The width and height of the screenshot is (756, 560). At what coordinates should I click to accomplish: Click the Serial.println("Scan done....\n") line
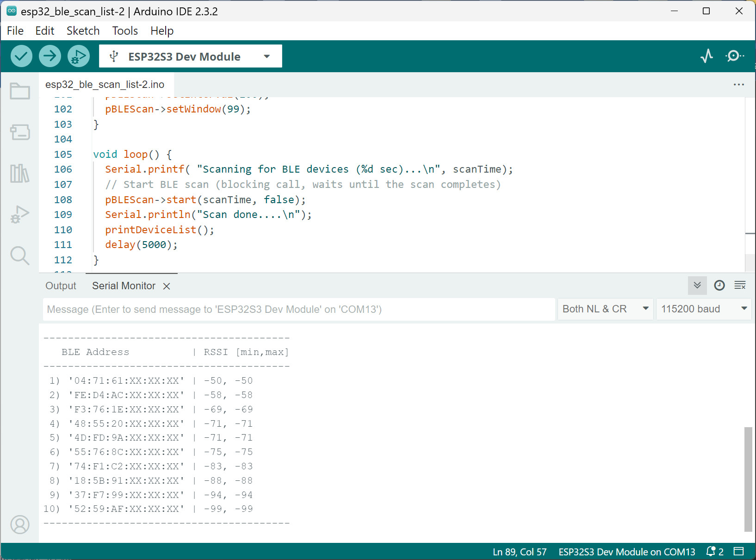point(208,215)
